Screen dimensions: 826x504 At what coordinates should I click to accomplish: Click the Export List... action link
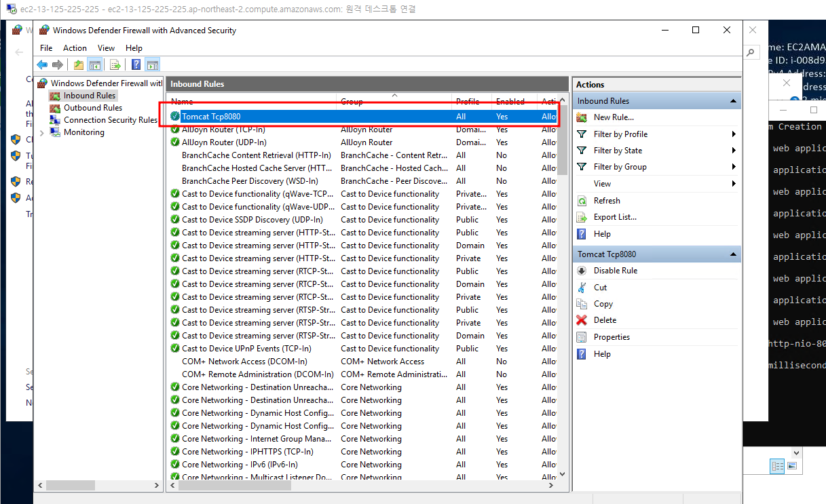pos(615,217)
